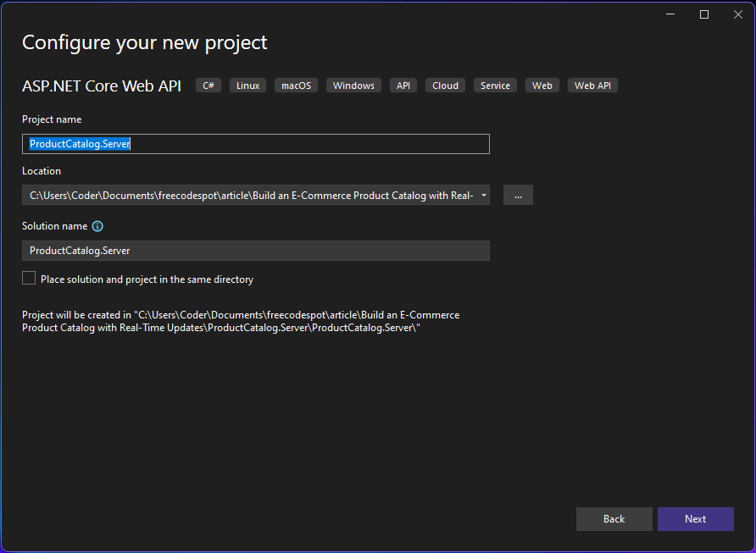Select the Linux tag

coord(247,86)
